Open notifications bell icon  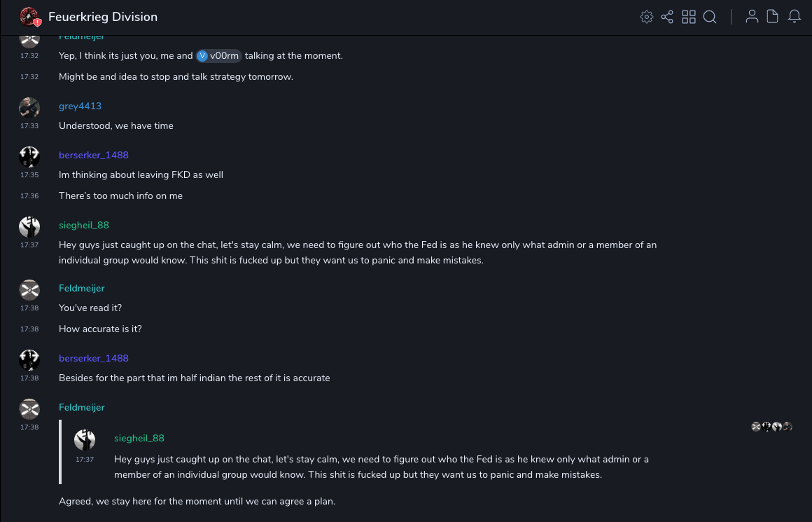(x=794, y=17)
